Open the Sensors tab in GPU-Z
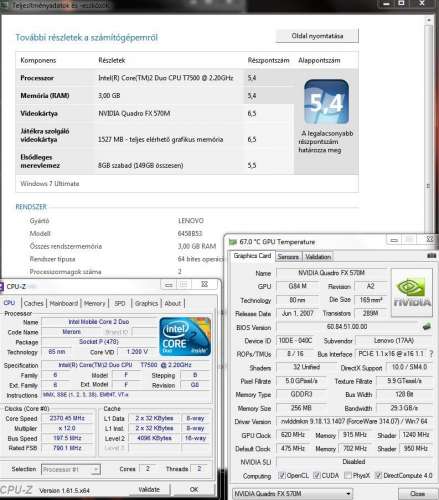Screen dimensions: 439x500 [x=288, y=257]
